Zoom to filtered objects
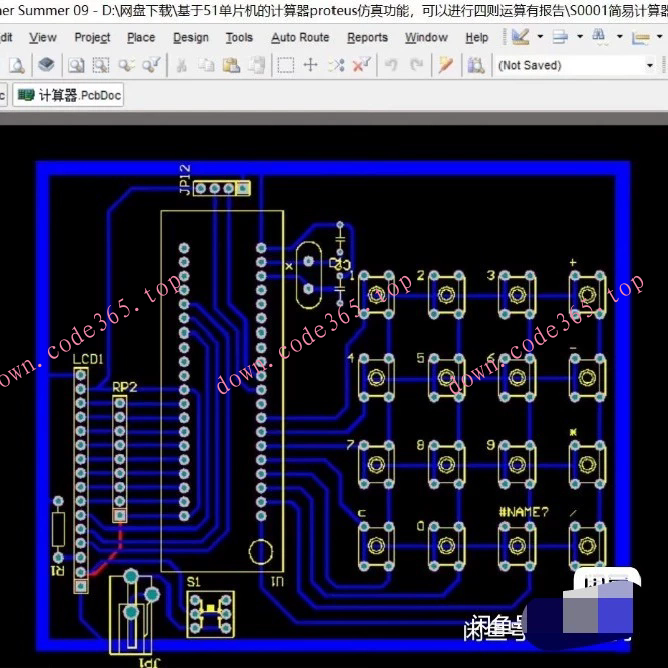This screenshot has width=668, height=668. [151, 65]
